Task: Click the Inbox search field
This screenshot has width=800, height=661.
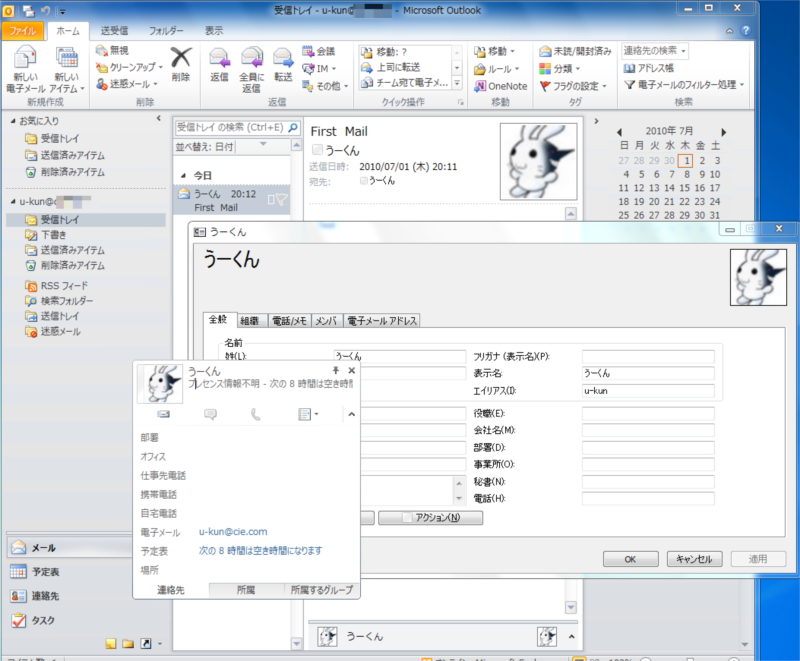Action: [231, 128]
